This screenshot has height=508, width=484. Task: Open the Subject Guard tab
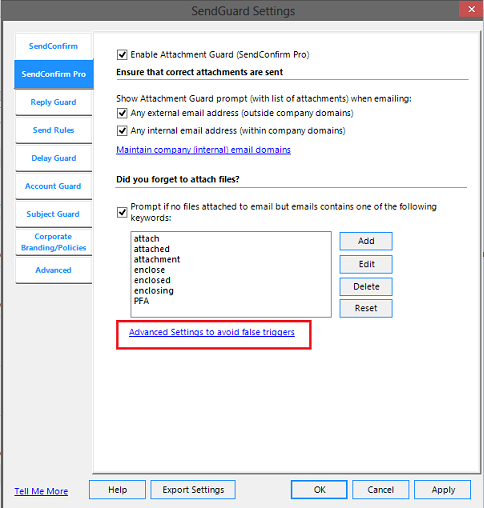click(x=53, y=214)
